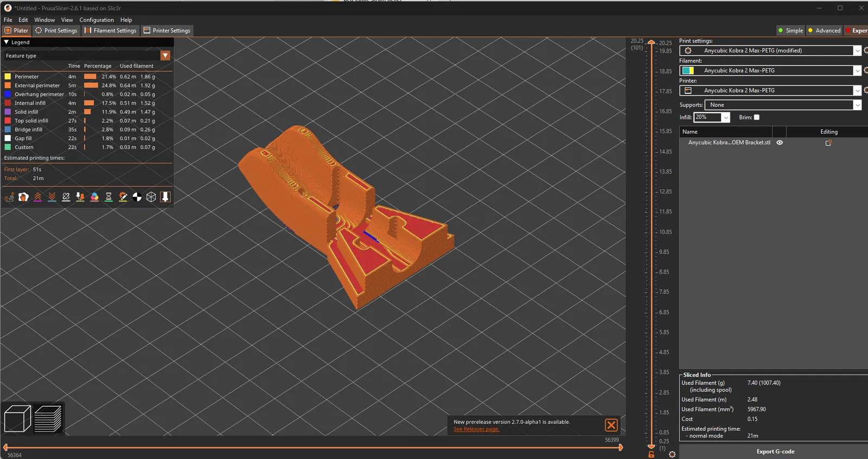Edit the Filament preset gear

[x=866, y=70]
